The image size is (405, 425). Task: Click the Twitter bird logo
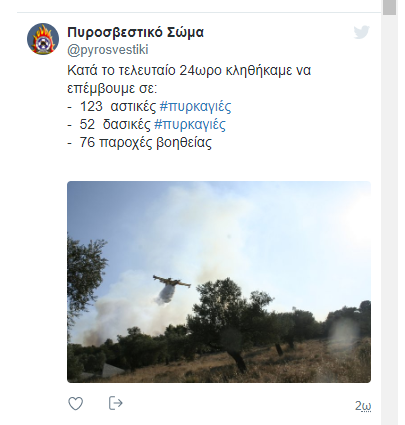tap(362, 32)
